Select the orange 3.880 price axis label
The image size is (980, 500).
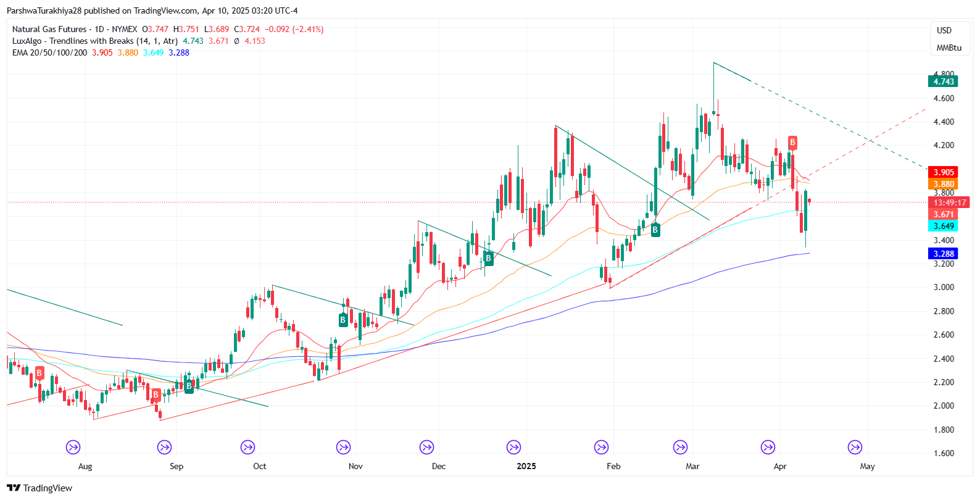(943, 184)
